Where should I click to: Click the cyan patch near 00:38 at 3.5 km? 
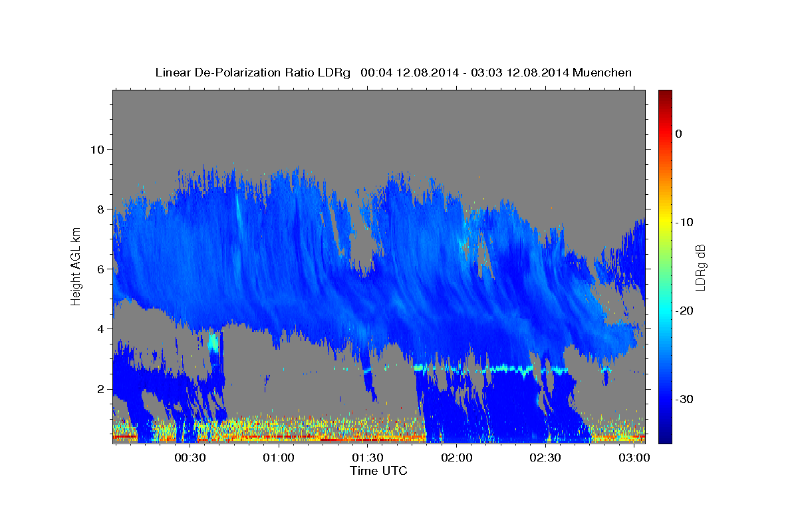coord(213,342)
